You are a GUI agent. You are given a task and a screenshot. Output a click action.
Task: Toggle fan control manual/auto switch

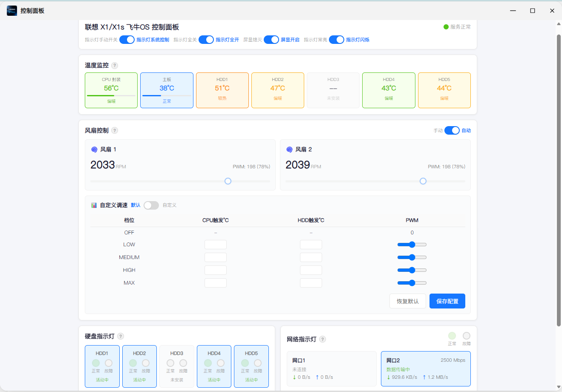tap(452, 130)
